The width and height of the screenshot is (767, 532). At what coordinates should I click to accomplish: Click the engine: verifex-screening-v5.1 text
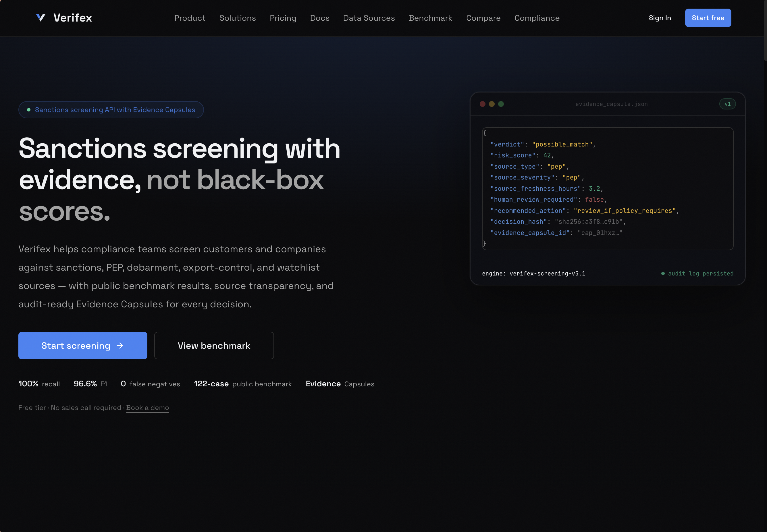[533, 273]
